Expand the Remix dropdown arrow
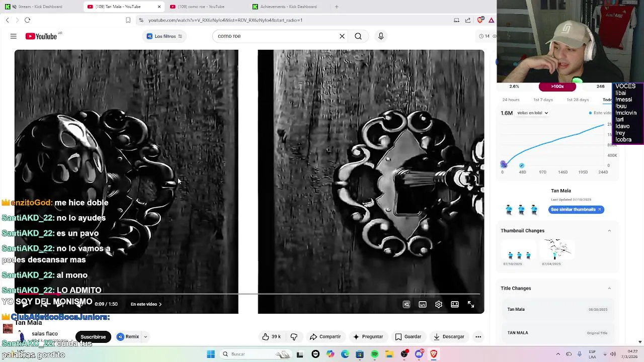This screenshot has height=362, width=644. 145,337
